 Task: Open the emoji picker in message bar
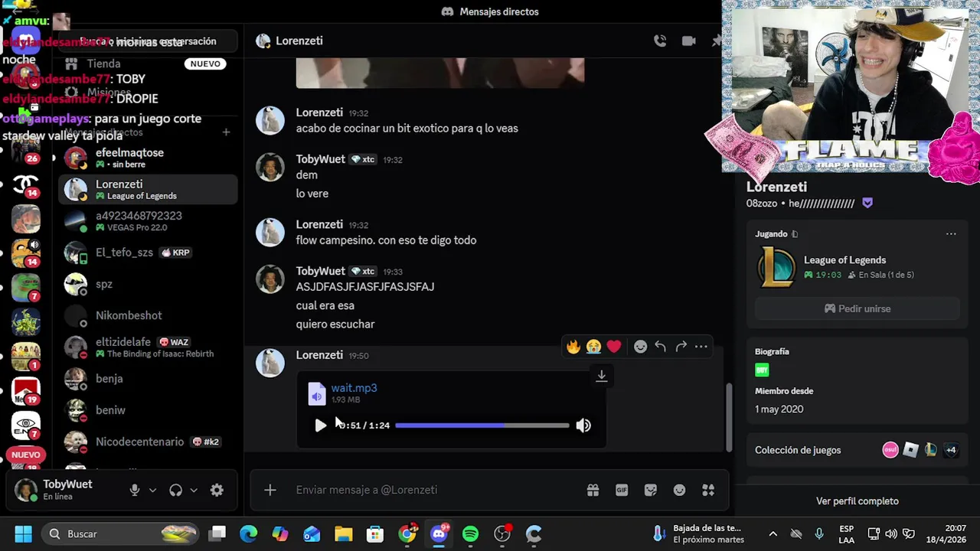pyautogui.click(x=680, y=490)
